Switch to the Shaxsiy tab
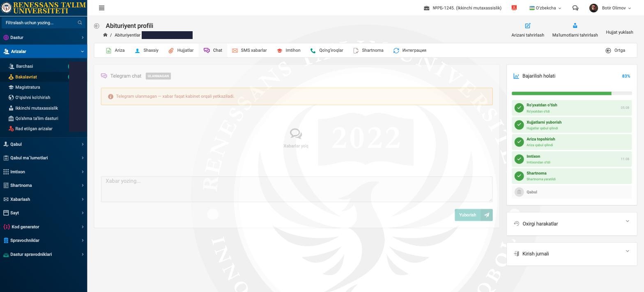 tap(147, 51)
